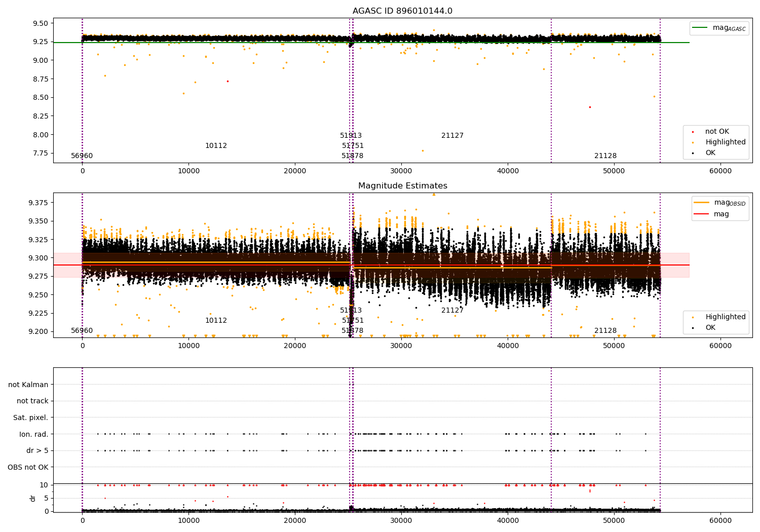
Task: Click obsid label 10112 in Magnitude Estimates plot
Action: coord(216,321)
